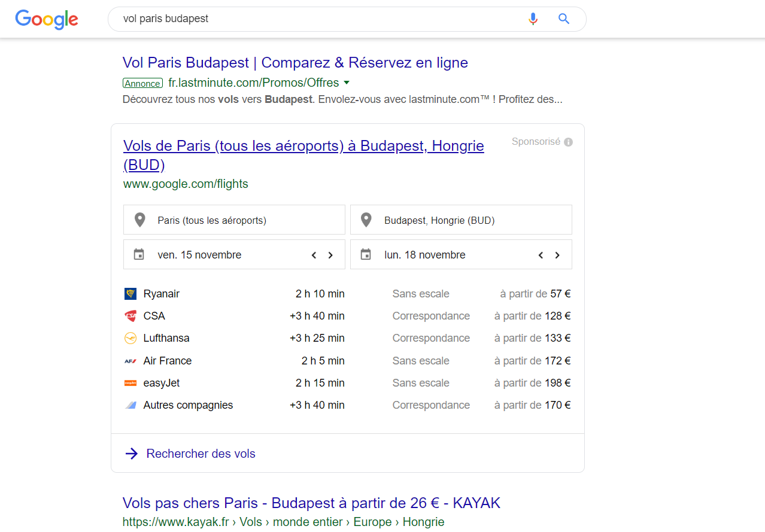Click arrow icon beside Rechercher des vols

(132, 454)
